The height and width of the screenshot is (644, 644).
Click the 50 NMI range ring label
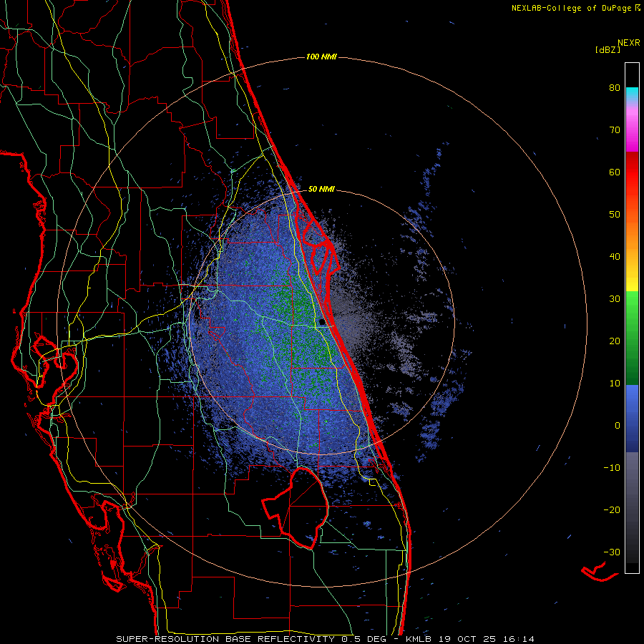(x=321, y=189)
